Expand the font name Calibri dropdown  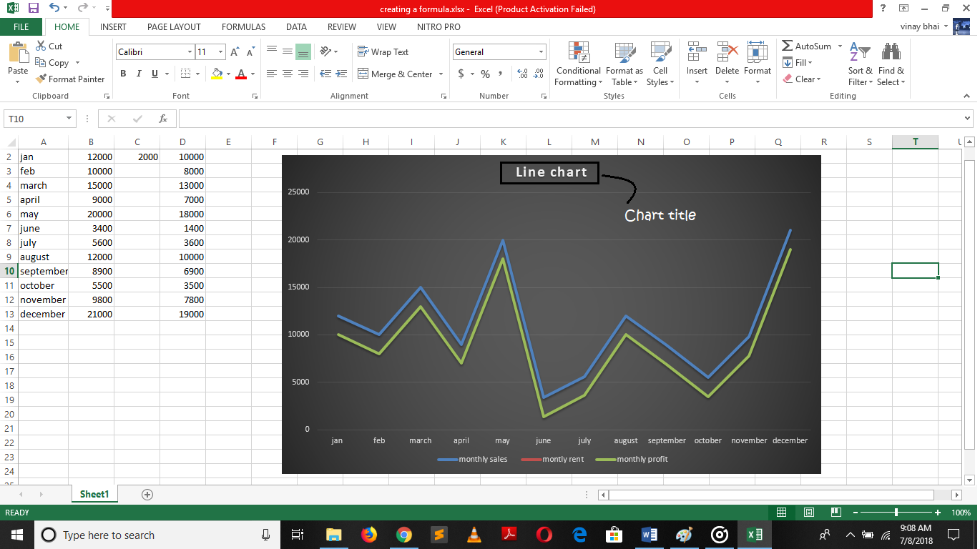click(x=190, y=52)
